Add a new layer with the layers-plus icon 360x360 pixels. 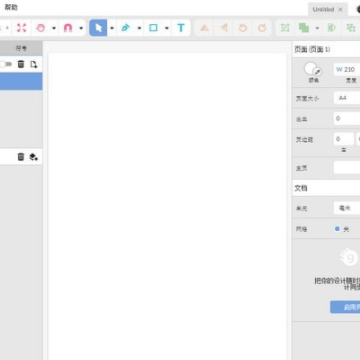pyautogui.click(x=34, y=157)
